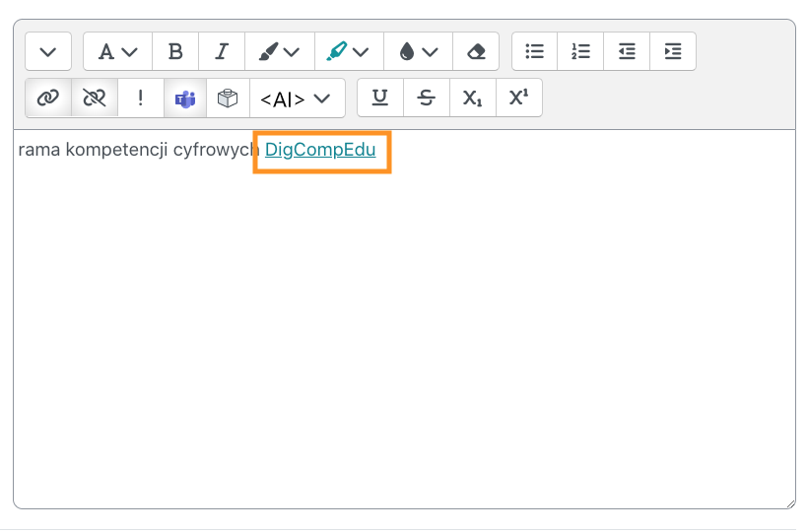
Task: Click the eraser clear formatting icon
Action: point(476,51)
